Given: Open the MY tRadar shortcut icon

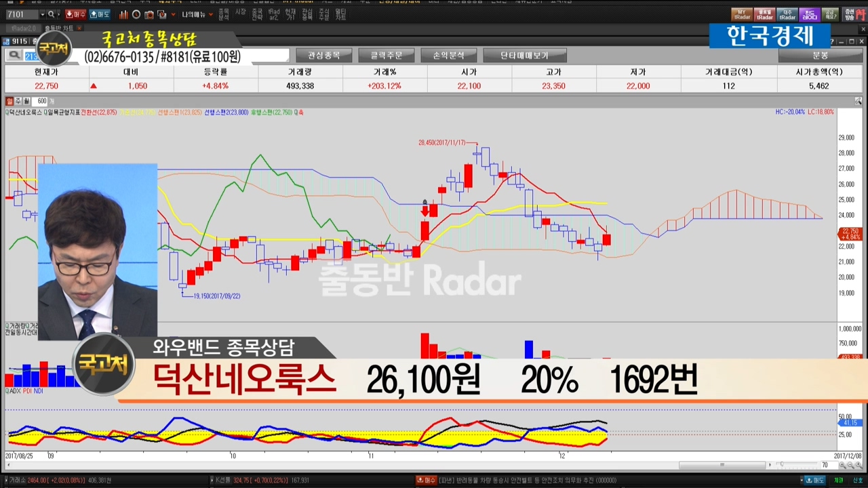Looking at the screenshot, I should tap(741, 14).
